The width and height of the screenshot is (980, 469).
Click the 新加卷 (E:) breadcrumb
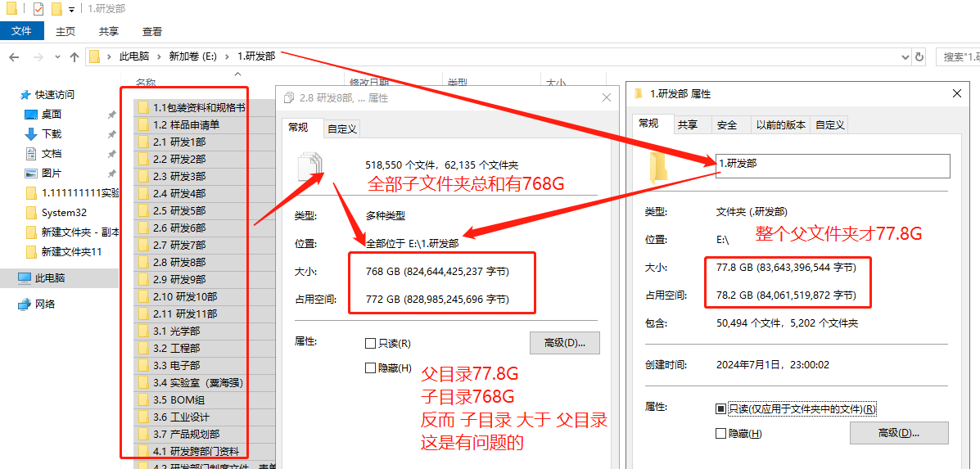pos(193,56)
